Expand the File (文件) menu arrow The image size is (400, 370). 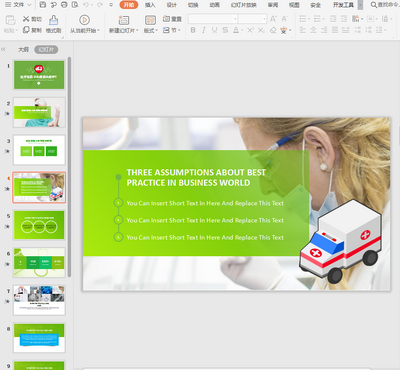tap(29, 5)
